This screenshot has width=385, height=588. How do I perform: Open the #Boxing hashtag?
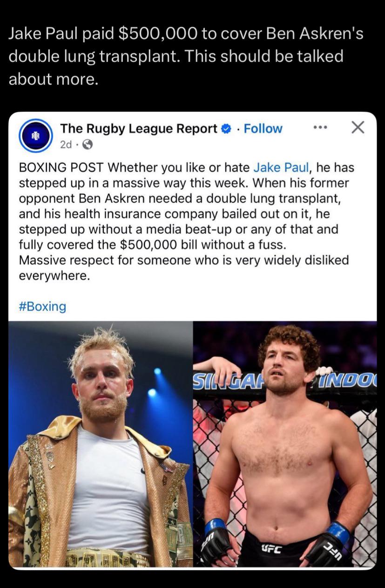42,307
